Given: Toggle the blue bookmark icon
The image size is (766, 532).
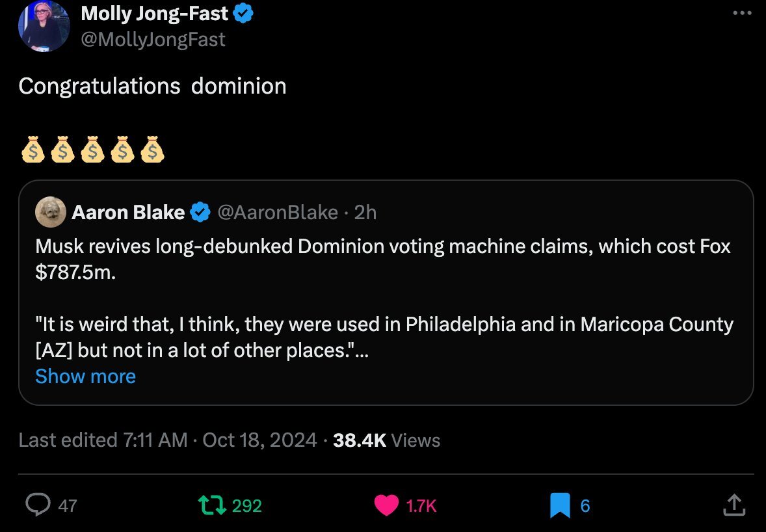Looking at the screenshot, I should 559,505.
